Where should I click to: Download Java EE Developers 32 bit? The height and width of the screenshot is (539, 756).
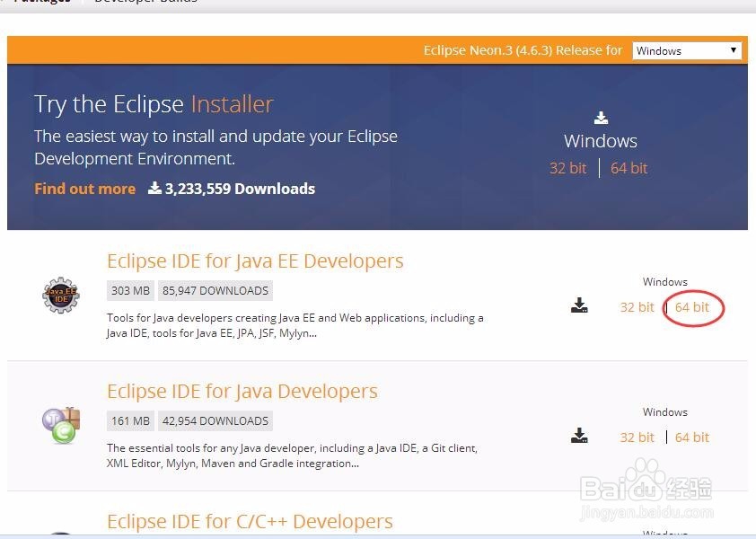[x=637, y=307]
